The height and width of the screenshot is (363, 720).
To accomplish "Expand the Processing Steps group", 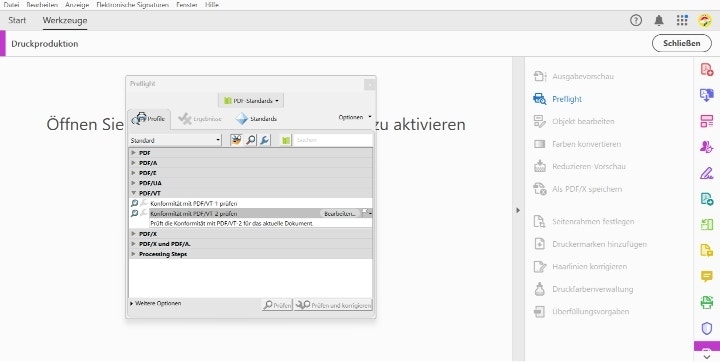I will [134, 254].
